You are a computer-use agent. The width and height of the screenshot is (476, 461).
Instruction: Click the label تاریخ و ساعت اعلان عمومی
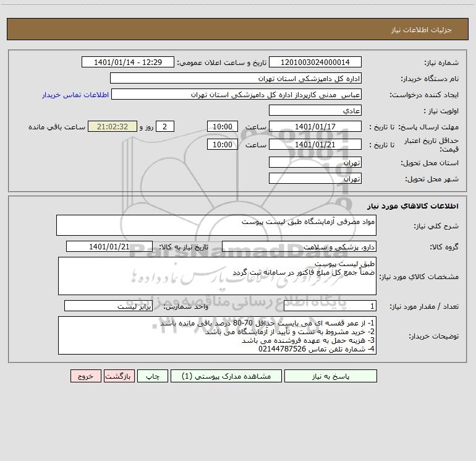point(222,62)
